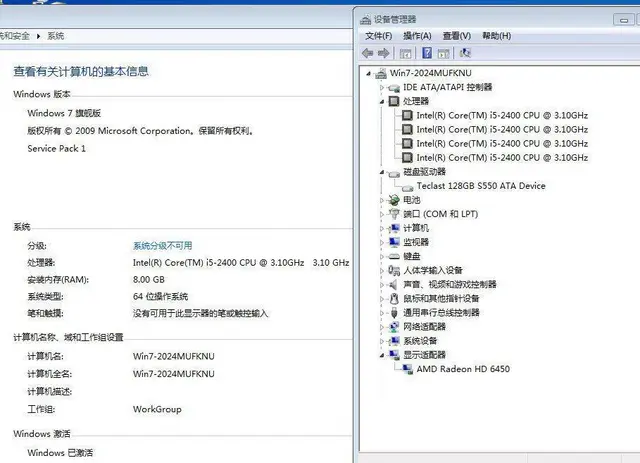Minimize the 设备管理器 window
The image size is (640, 463).
pyautogui.click(x=624, y=20)
